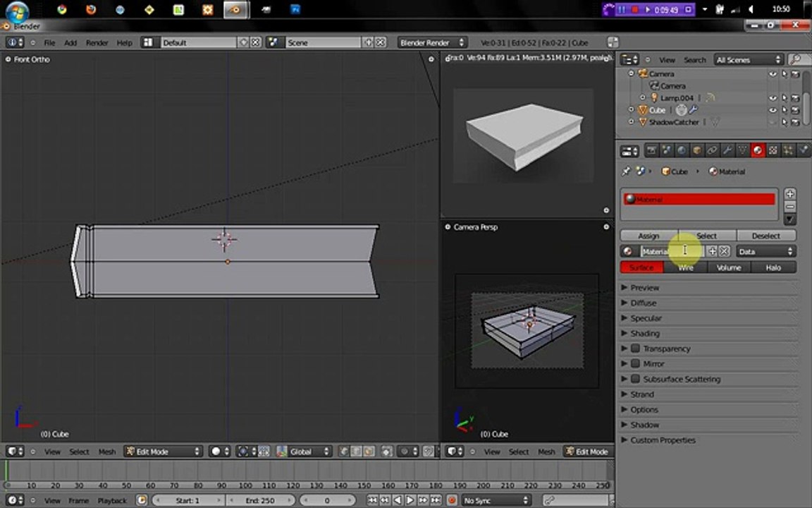812x508 pixels.
Task: Select edge select mode icon
Action: coord(356,452)
